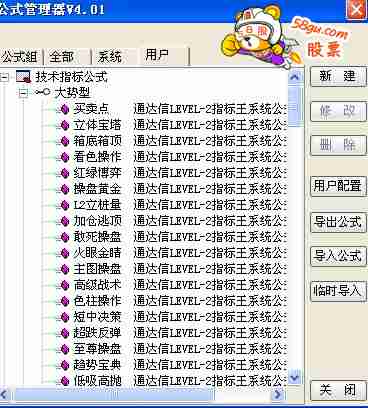Viewport: 368px width, 408px height.
Task: Collapse the 大势型 group
Action: [x=23, y=92]
